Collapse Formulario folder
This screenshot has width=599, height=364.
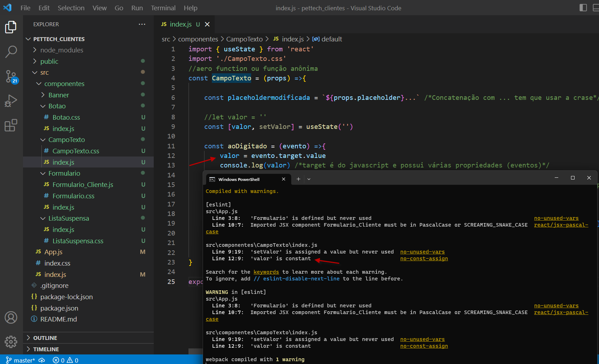tap(64, 173)
